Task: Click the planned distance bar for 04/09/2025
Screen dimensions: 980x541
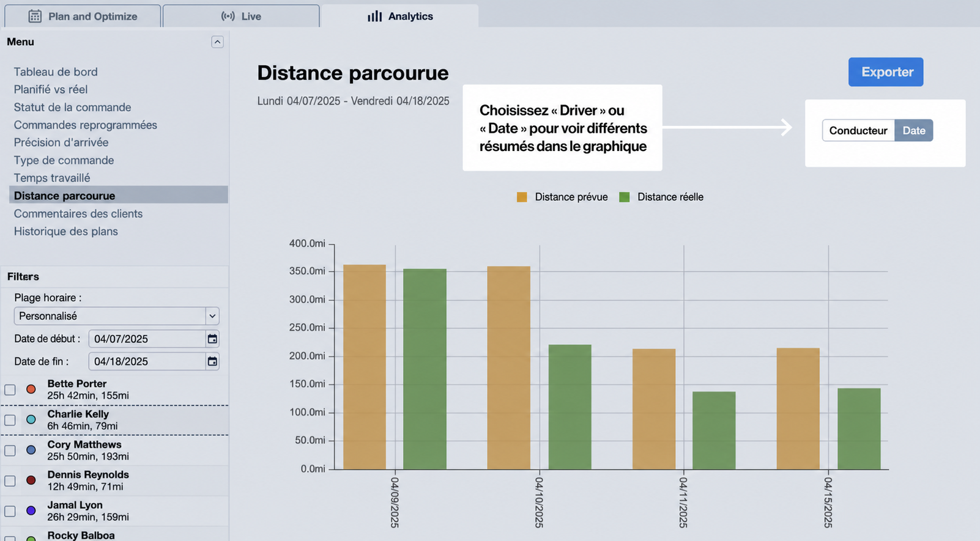Action: pyautogui.click(x=365, y=367)
